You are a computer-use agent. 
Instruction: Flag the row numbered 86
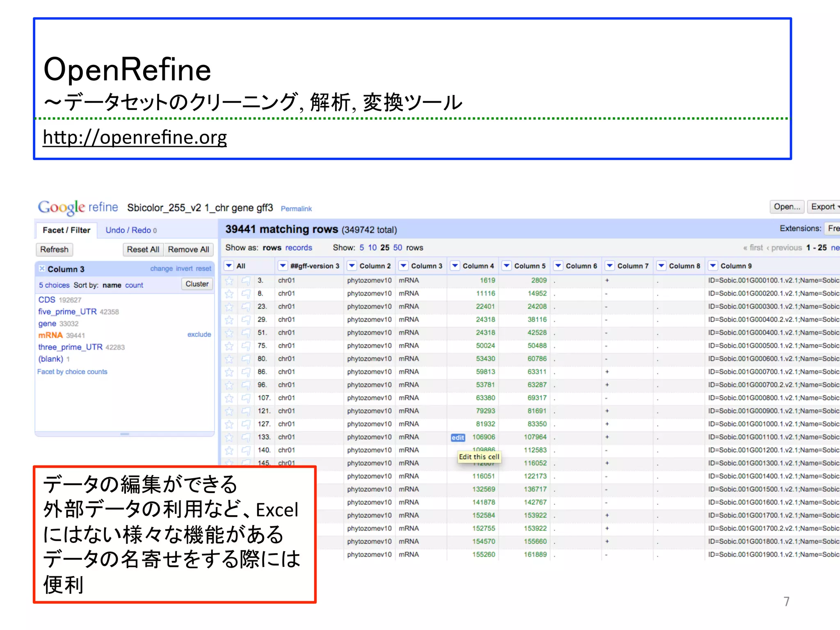tap(246, 372)
